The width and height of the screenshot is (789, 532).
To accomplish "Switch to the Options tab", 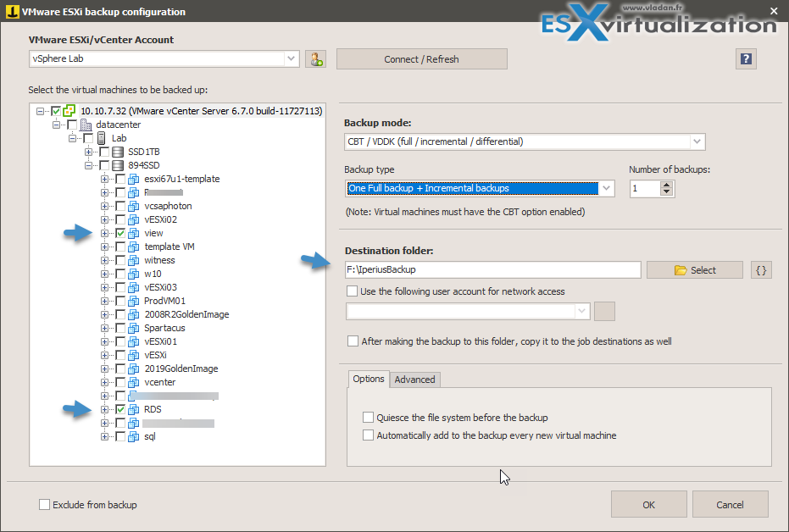I will click(x=369, y=379).
